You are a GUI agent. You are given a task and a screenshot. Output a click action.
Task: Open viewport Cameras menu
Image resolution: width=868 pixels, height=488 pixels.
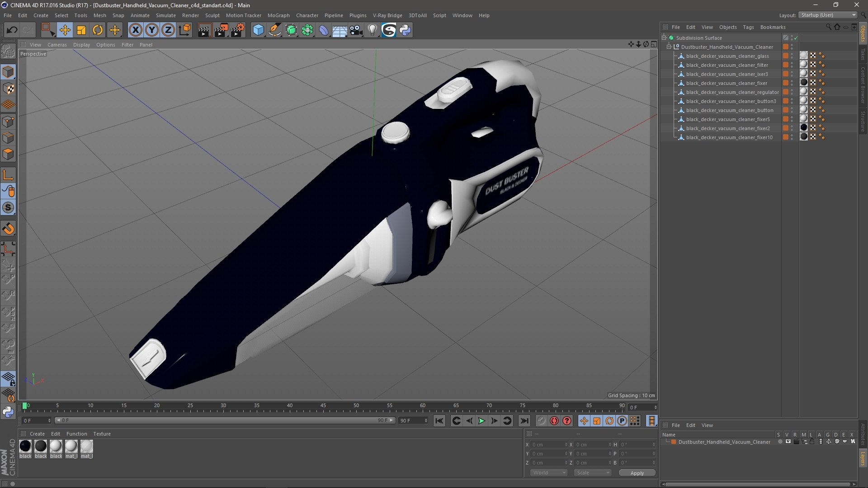tap(57, 45)
